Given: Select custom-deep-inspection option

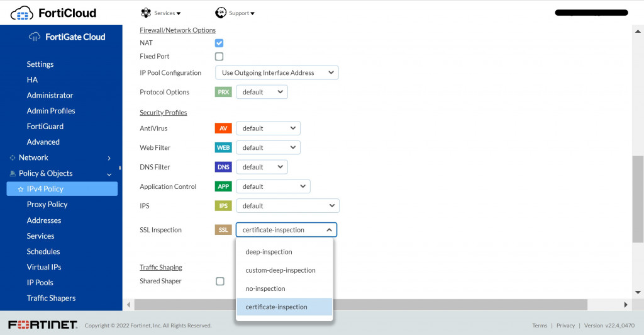Looking at the screenshot, I should 284,270.
